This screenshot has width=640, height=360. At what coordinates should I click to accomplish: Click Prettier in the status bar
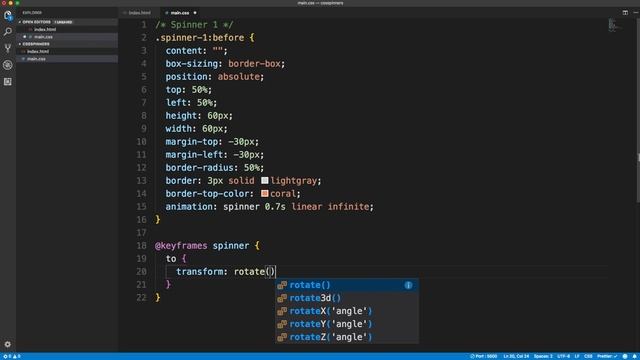coord(607,356)
